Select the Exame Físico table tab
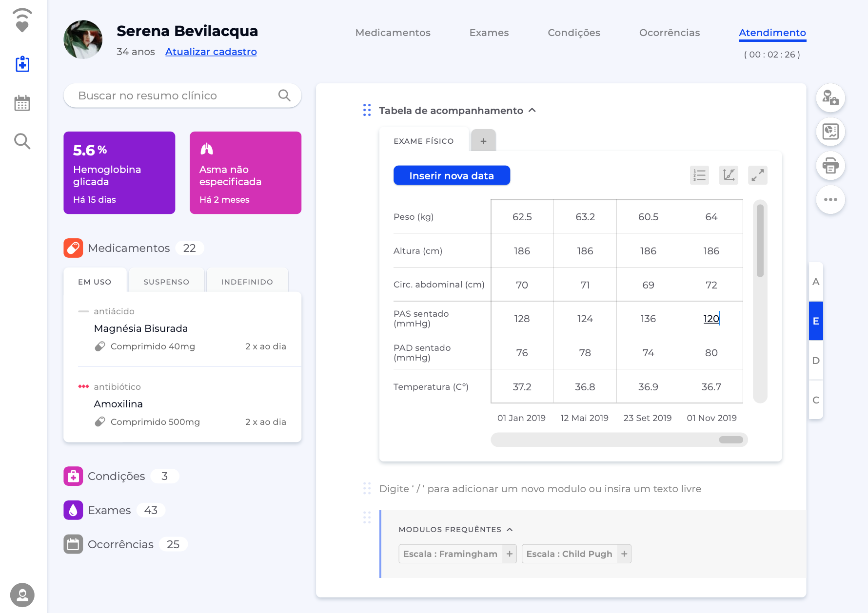This screenshot has height=613, width=868. [424, 141]
